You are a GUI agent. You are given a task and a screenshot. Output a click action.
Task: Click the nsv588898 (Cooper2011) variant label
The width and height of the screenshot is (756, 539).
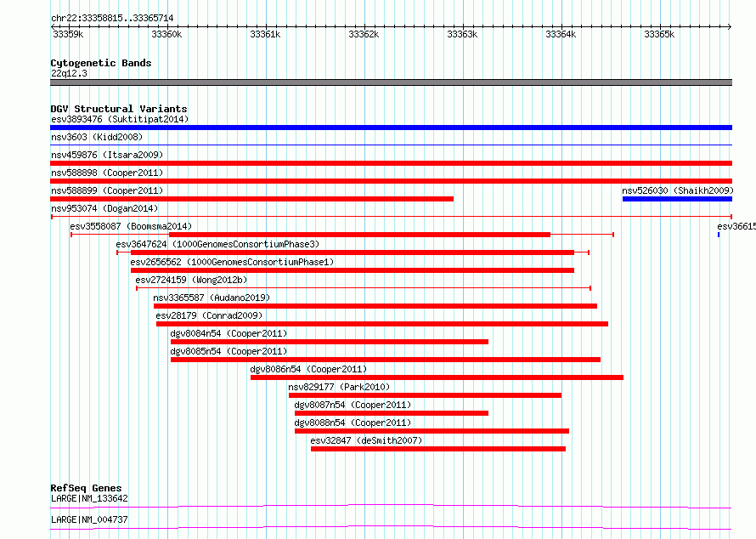(107, 173)
